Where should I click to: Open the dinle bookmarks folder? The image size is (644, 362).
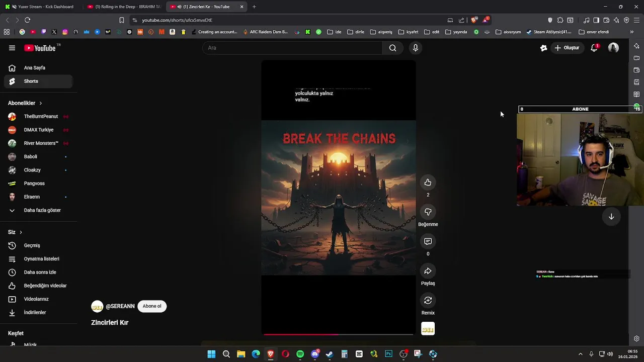pos(356,32)
